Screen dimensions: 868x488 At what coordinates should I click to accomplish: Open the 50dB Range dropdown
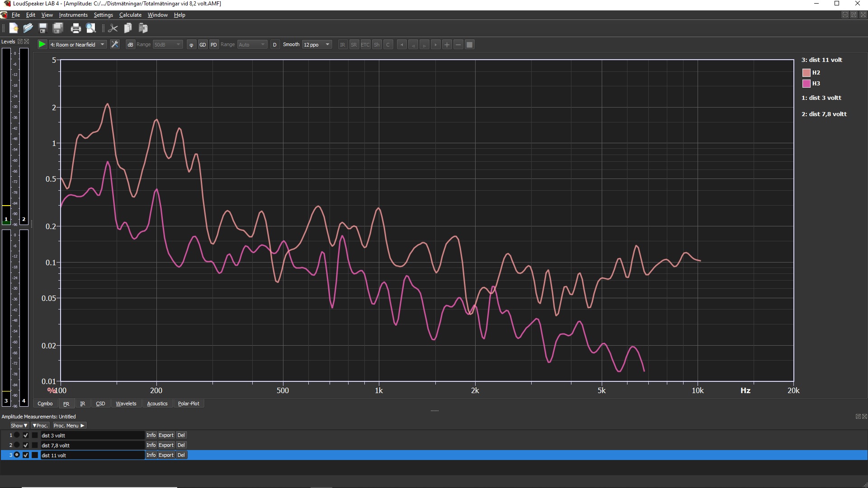(x=168, y=44)
